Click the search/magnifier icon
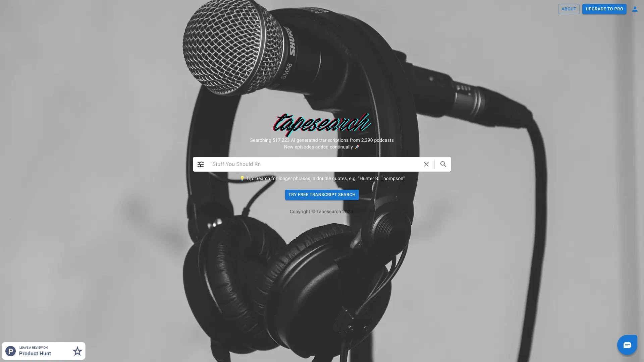Screen dimensions: 644x362 point(443,164)
